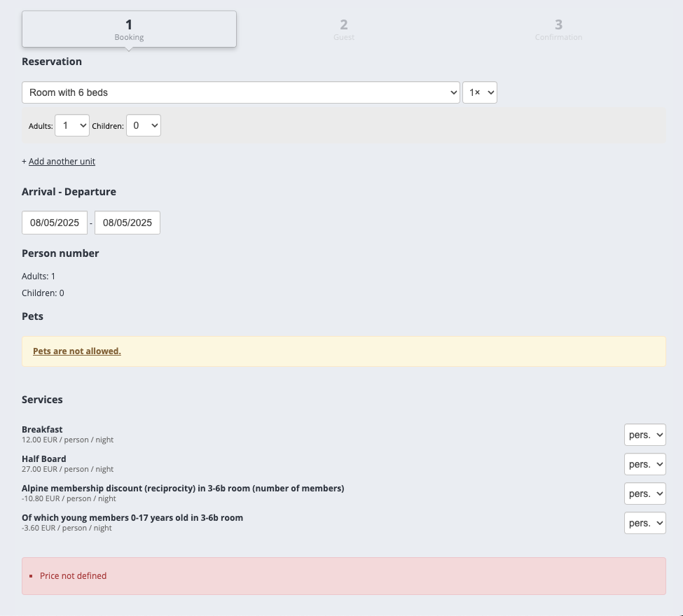The image size is (683, 616).
Task: Open the 'Pets are not allowed' link
Action: pos(77,351)
